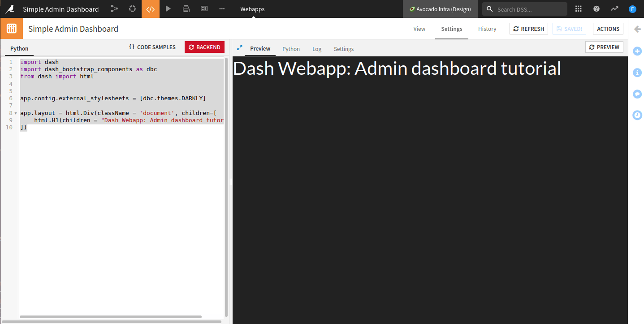Switch to Python tab in right pane

tap(291, 49)
